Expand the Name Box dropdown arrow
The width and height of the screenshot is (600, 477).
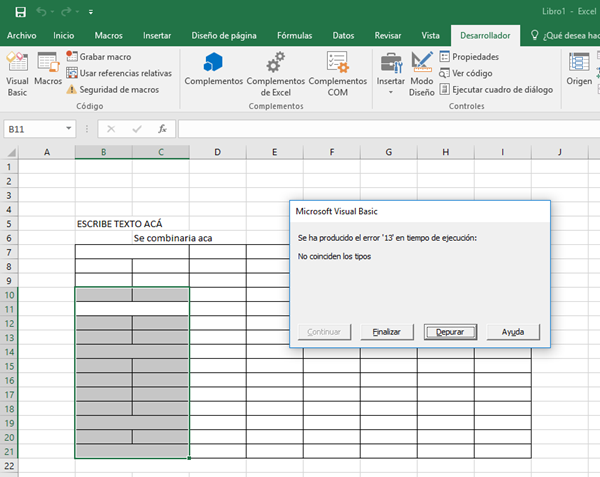point(69,129)
